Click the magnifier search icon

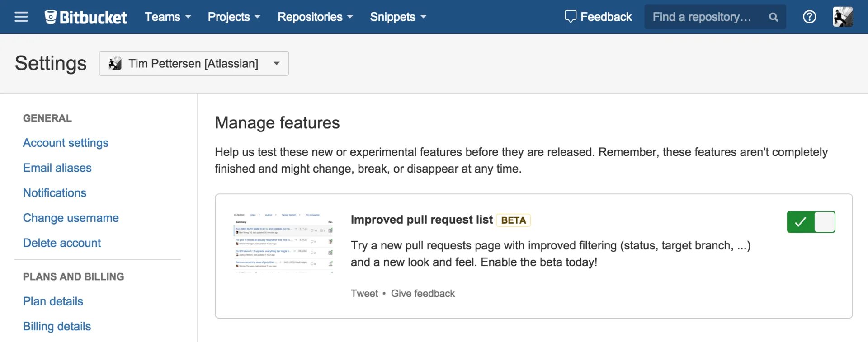click(x=774, y=17)
